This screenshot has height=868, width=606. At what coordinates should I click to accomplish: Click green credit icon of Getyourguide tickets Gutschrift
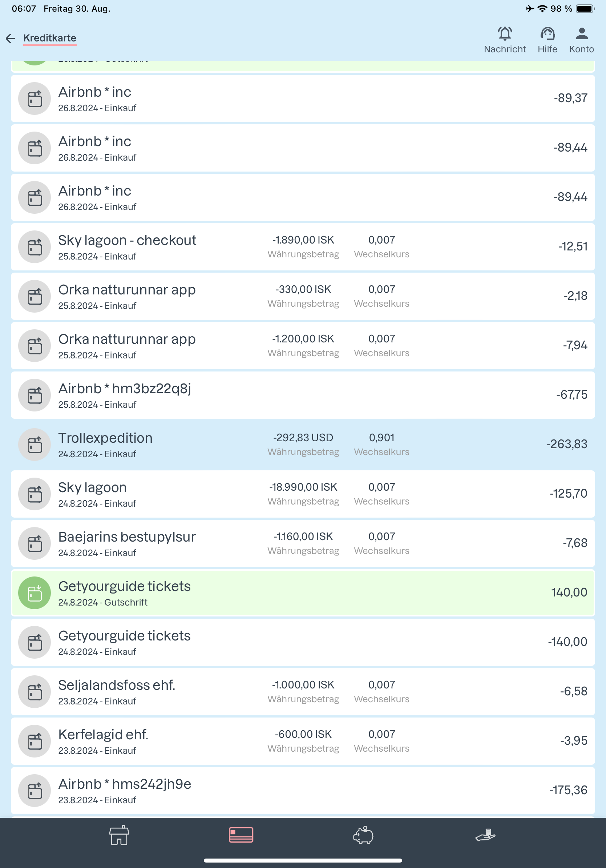35,593
